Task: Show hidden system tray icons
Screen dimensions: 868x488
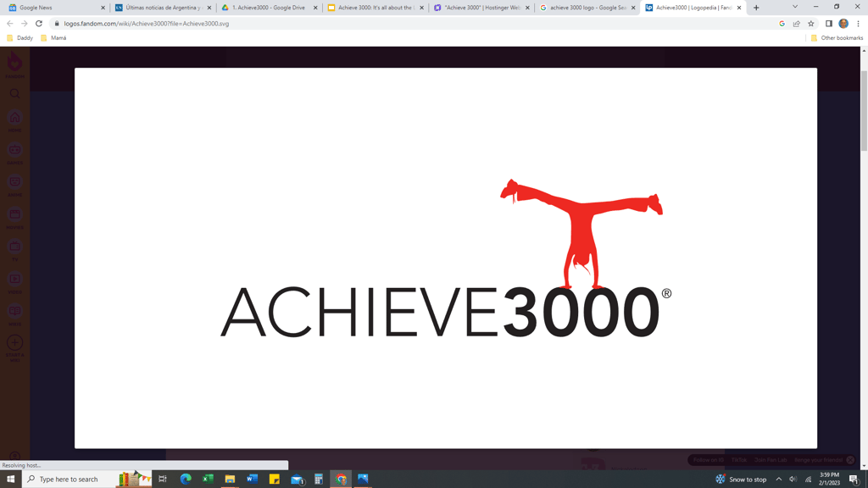Action: 778,480
